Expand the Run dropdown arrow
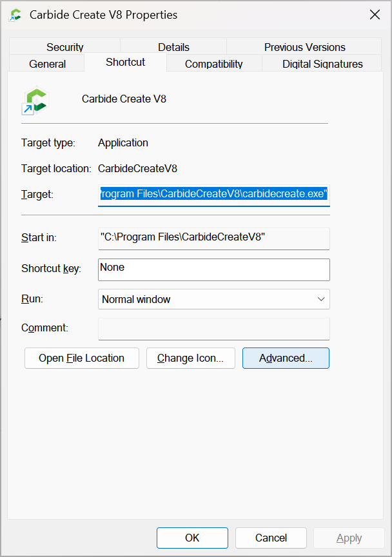Screen dimensions: 392x557 coord(320,300)
